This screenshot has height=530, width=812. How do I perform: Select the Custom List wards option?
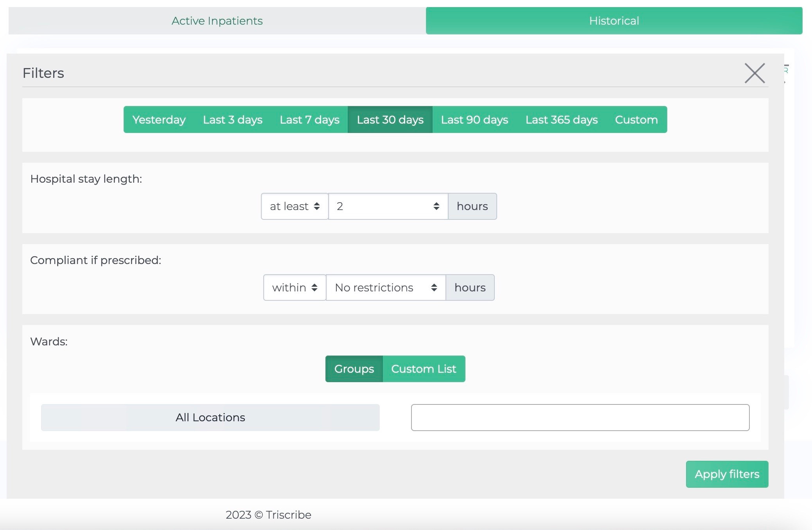tap(424, 369)
